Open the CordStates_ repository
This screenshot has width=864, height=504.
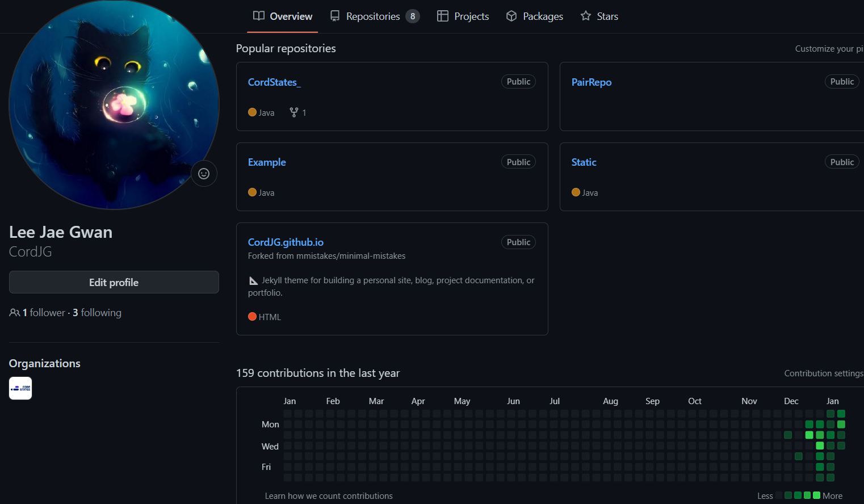tap(274, 82)
